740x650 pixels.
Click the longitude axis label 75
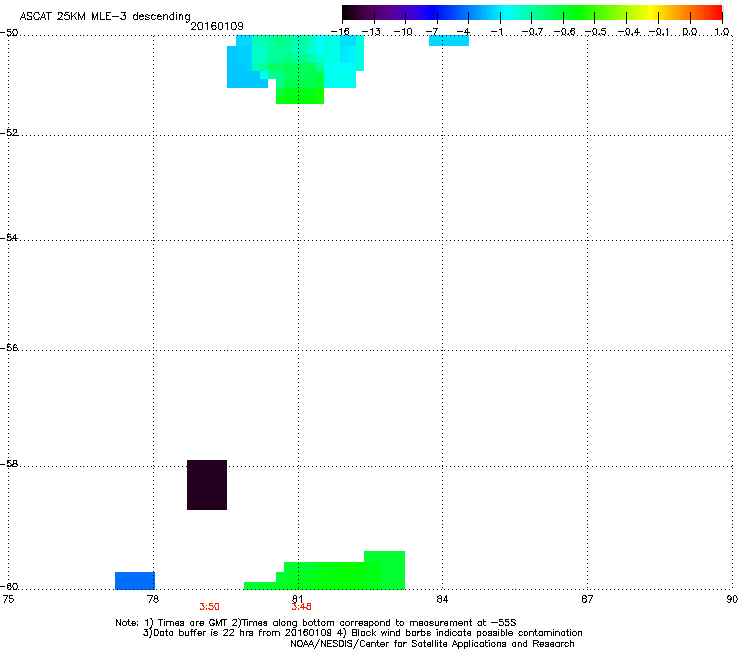point(8,599)
